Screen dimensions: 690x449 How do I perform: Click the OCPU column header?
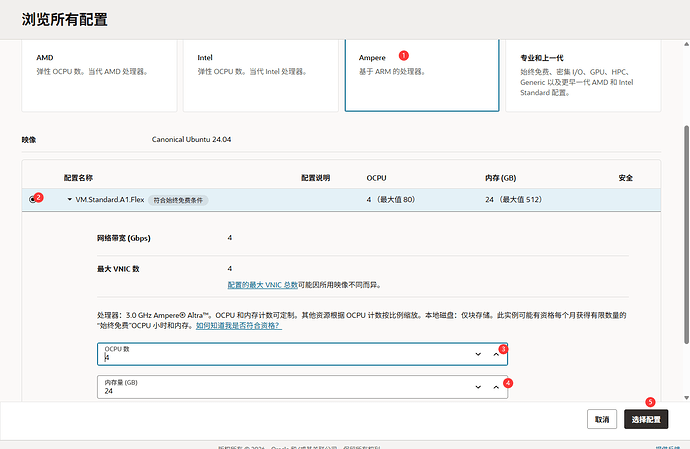pyautogui.click(x=376, y=178)
